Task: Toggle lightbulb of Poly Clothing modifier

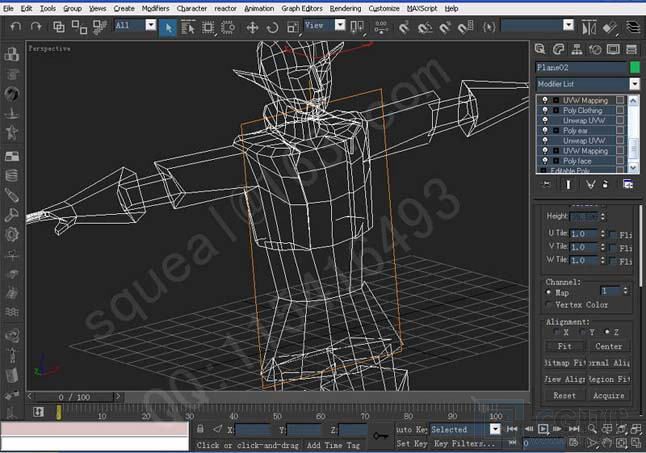Action: tap(545, 110)
